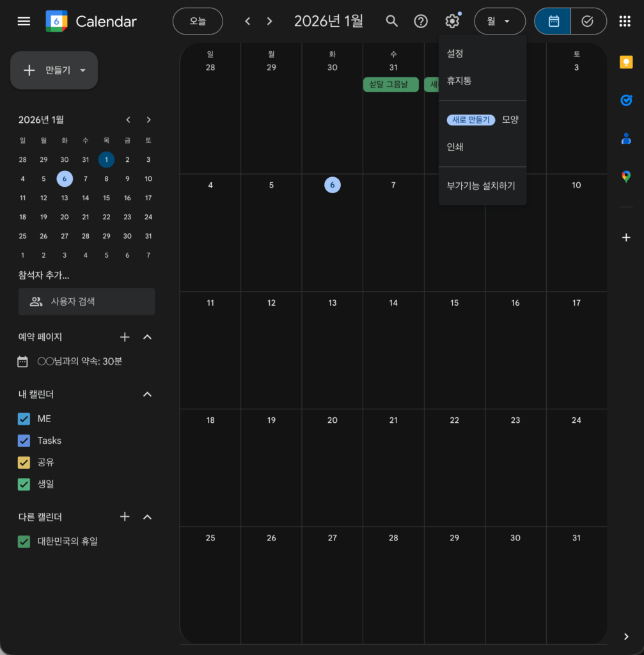Select 설정 from the settings menu
644x655 pixels.
point(455,54)
